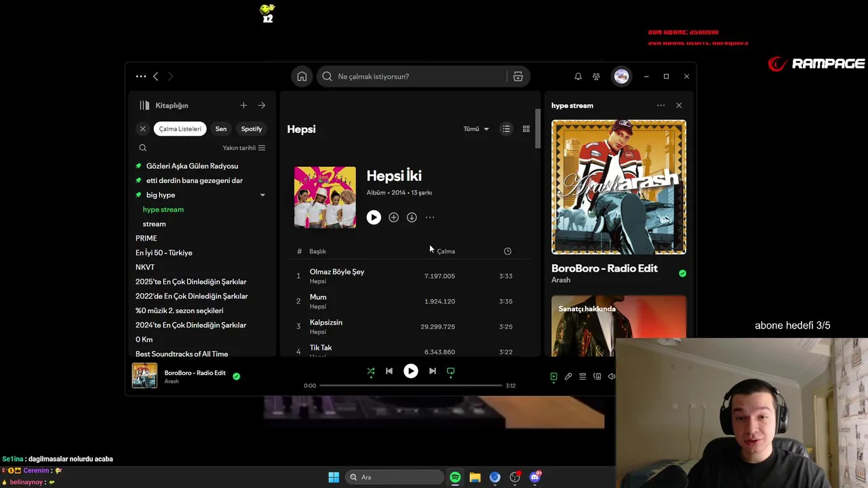This screenshot has width=868, height=488.
Task: Open En İyi 50 - Türkiye playlist
Action: [163, 253]
